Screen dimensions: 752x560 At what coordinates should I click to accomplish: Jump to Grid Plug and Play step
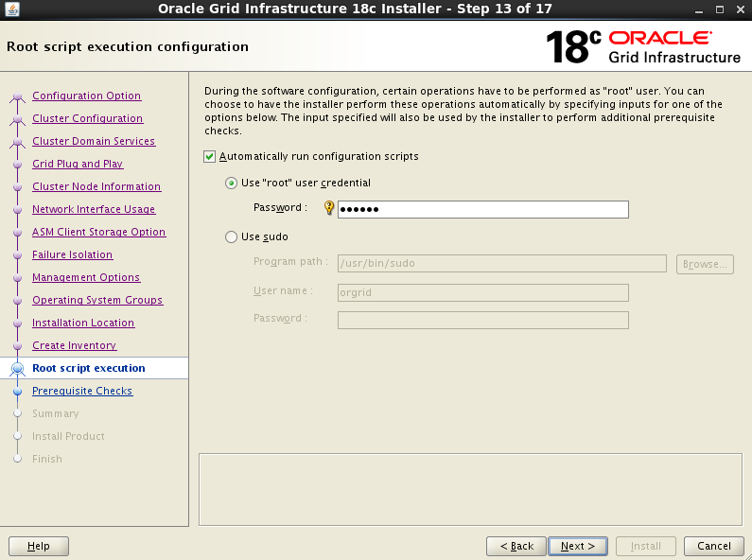tap(78, 164)
